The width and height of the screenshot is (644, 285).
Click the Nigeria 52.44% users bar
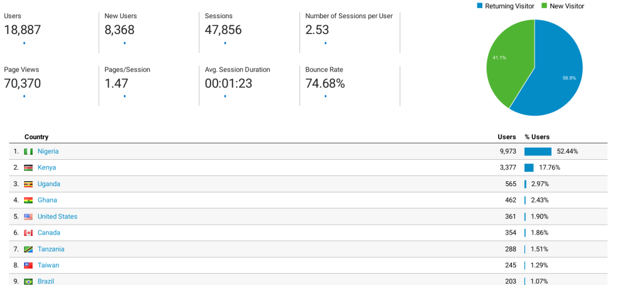point(538,152)
